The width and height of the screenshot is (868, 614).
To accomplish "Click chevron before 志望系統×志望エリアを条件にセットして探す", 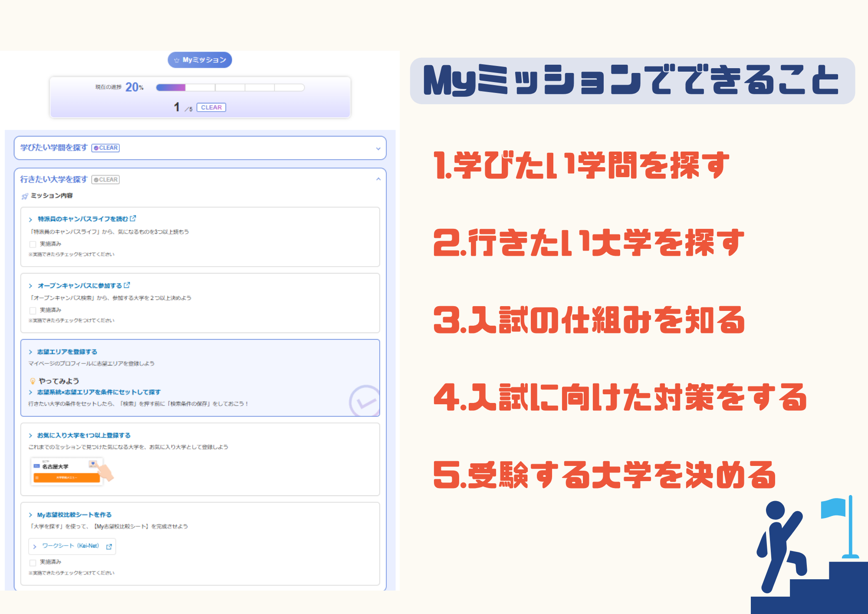I will coord(30,392).
